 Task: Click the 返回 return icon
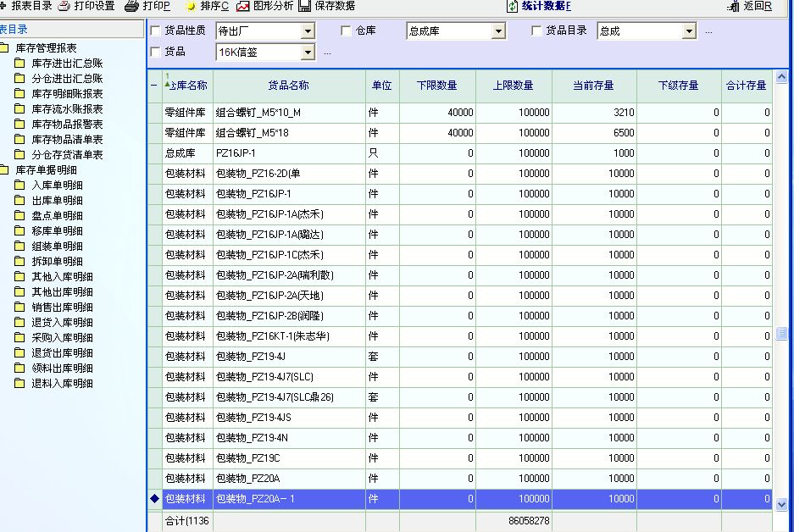(734, 7)
